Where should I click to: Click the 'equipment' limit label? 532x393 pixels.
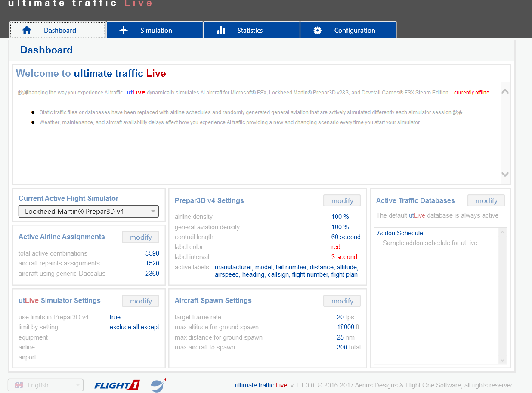click(x=33, y=337)
